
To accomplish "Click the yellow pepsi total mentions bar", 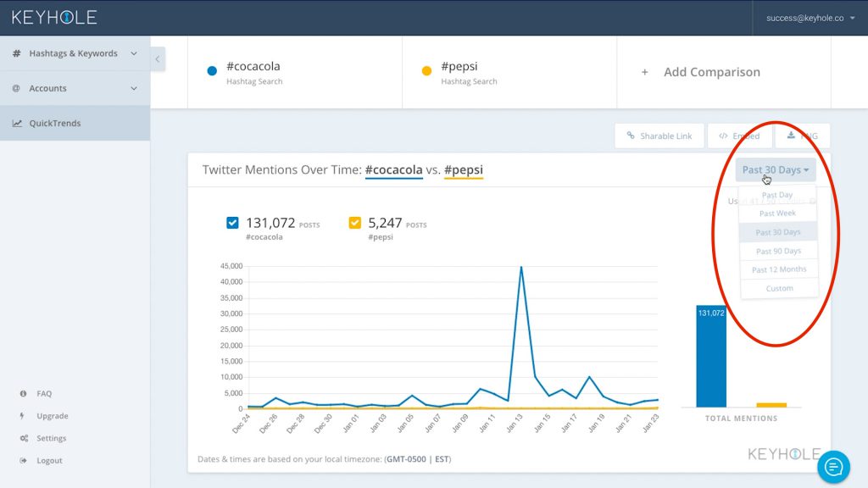I will (x=771, y=405).
